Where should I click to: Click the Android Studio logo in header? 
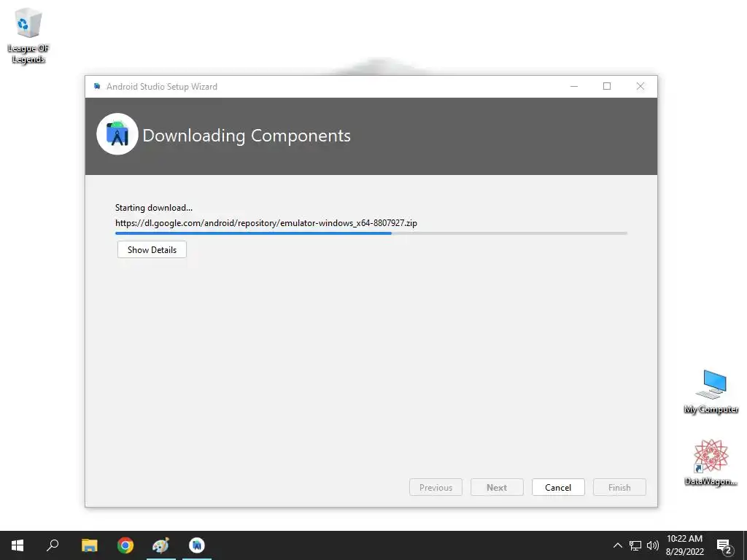[117, 134]
